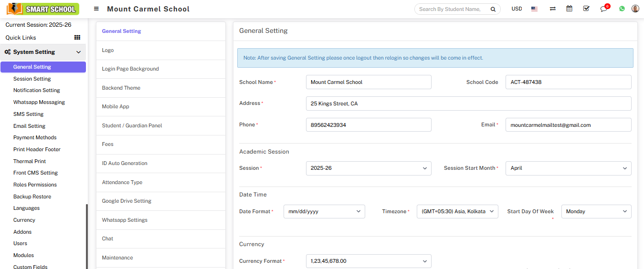
Task: Open the Quick Links grid icon
Action: tap(77, 38)
